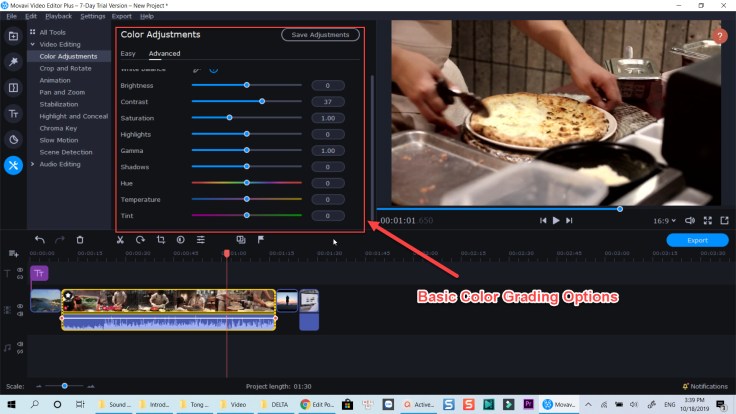Image resolution: width=736 pixels, height=414 pixels.
Task: Split clip with the scissors icon
Action: click(x=120, y=240)
